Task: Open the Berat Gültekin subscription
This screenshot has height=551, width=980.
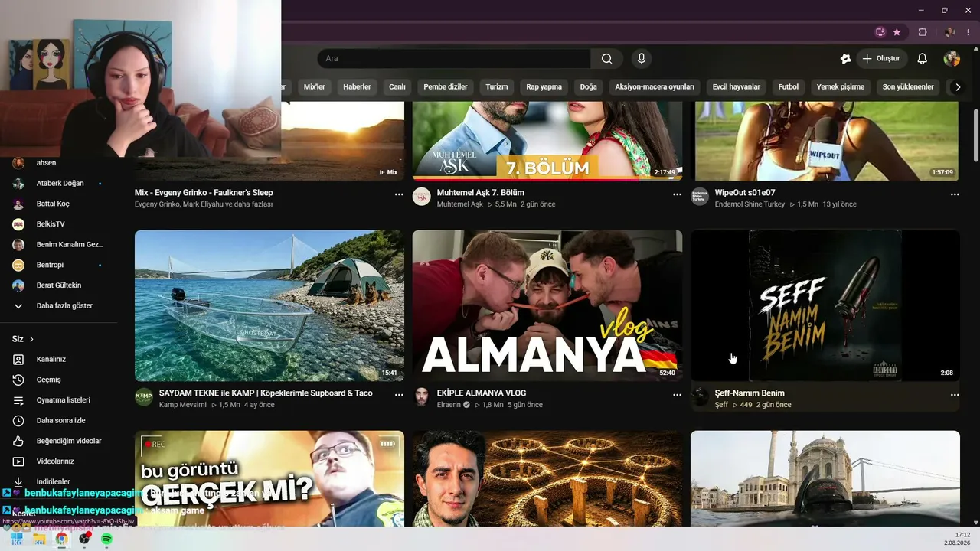Action: point(58,285)
